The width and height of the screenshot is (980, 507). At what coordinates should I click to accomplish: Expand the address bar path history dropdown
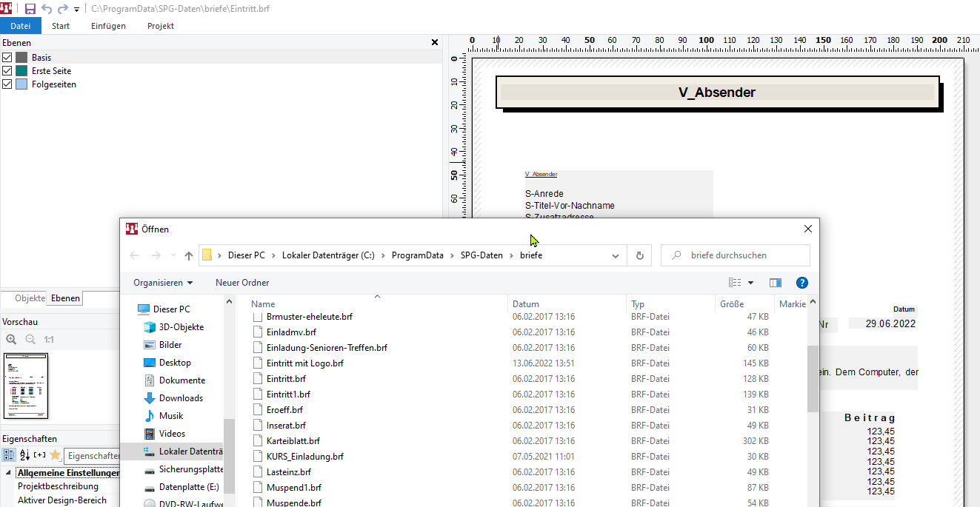point(615,255)
